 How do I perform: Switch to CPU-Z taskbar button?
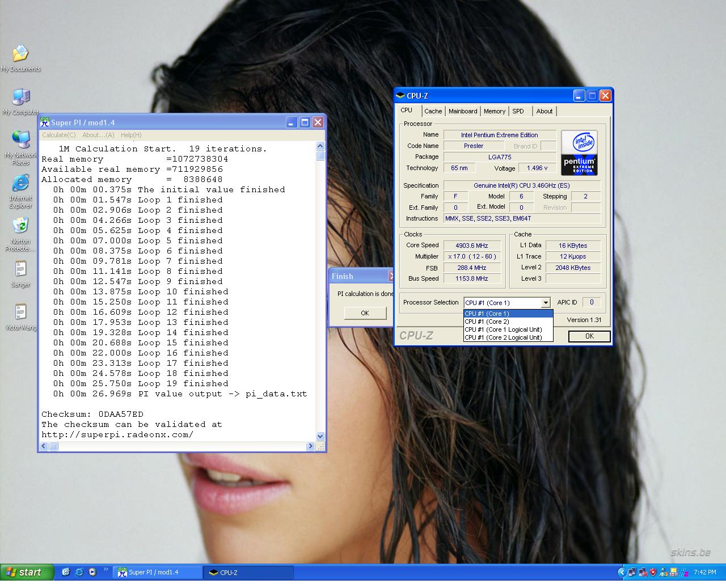coord(250,572)
